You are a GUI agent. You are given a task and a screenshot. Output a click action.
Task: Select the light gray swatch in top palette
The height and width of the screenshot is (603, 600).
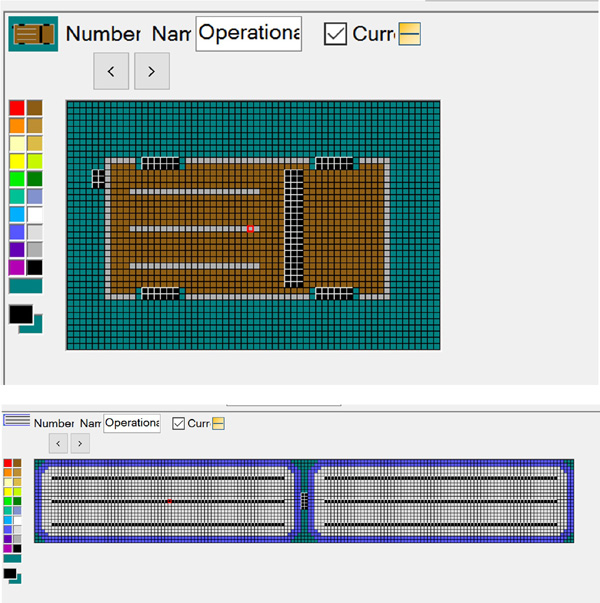[35, 232]
